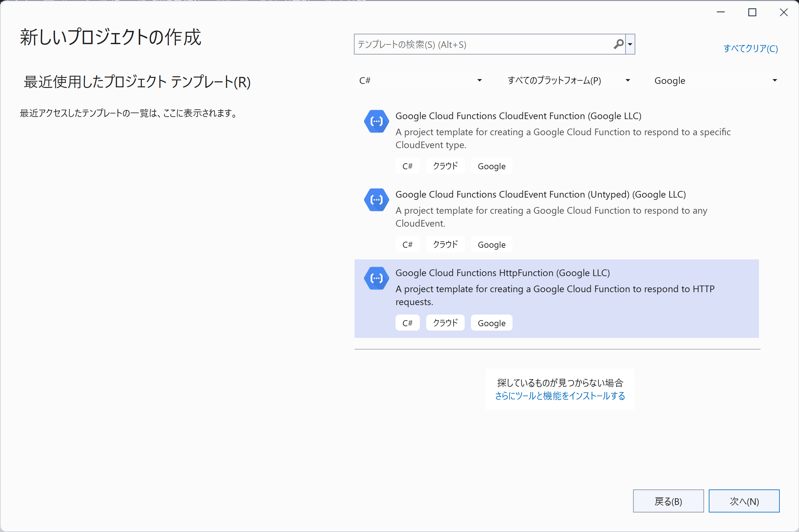Open the search history dropdown arrow
The image size is (799, 532).
tap(630, 44)
